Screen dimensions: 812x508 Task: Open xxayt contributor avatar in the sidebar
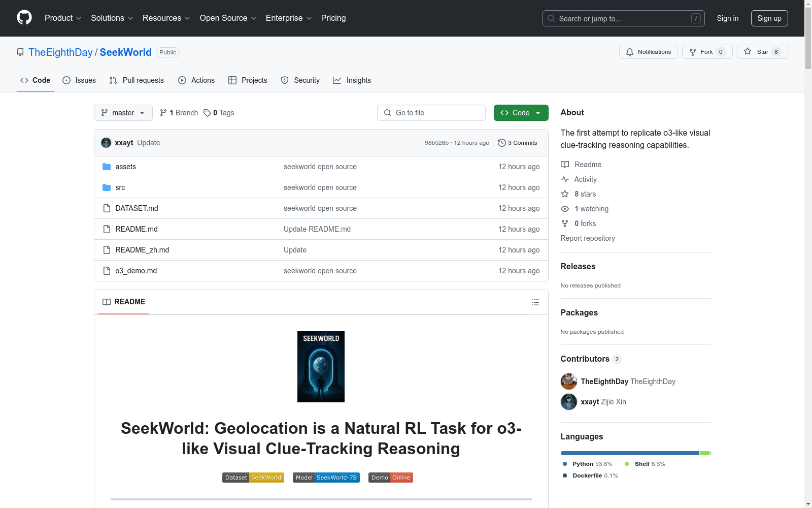pos(569,402)
